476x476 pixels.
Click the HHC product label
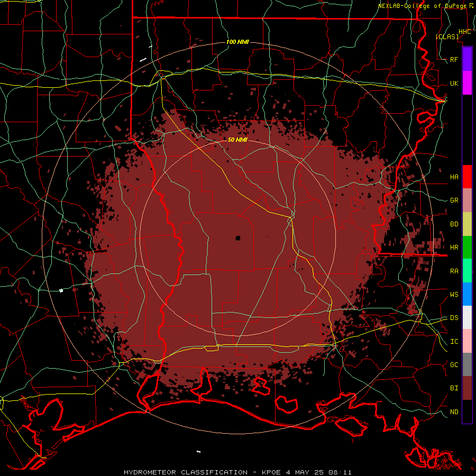click(x=464, y=32)
